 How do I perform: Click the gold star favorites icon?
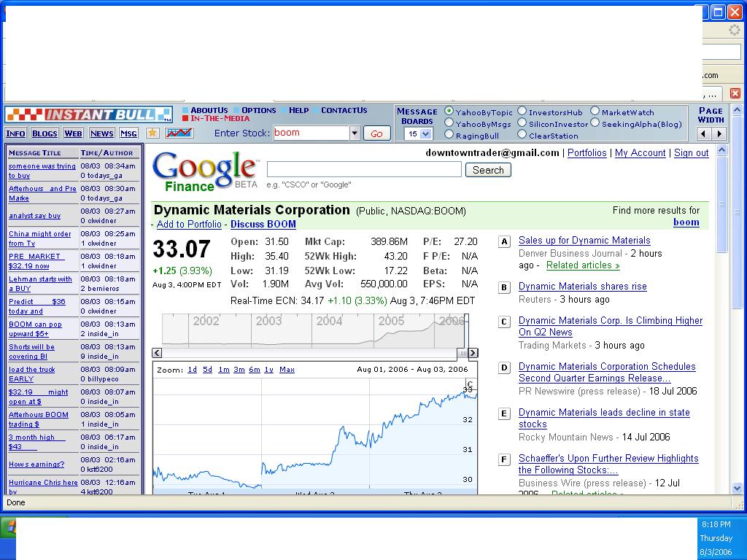pyautogui.click(x=152, y=133)
